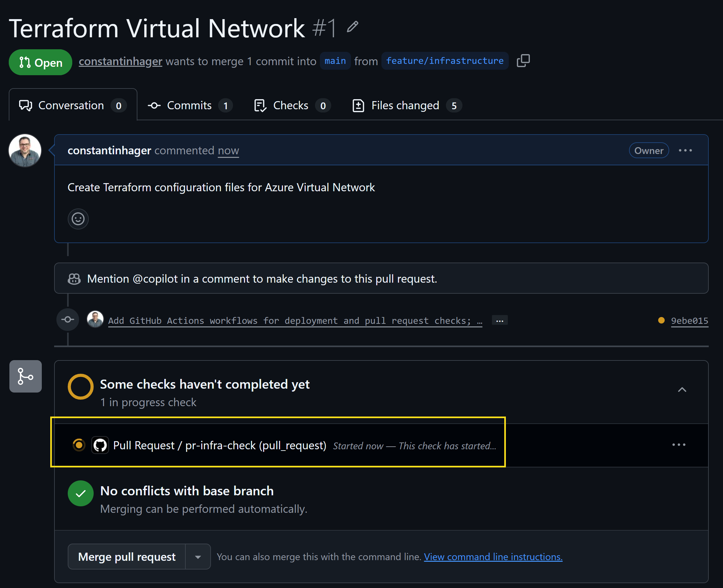Open the merge method dropdown arrow

click(198, 557)
